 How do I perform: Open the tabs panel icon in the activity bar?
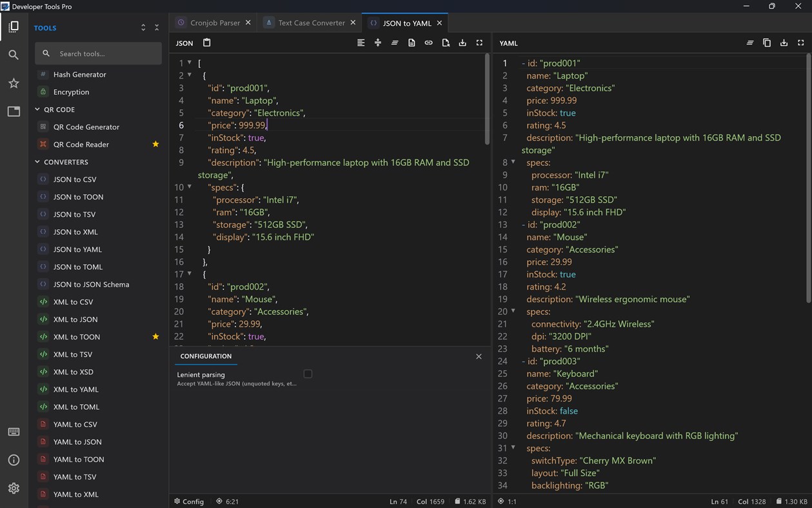tap(14, 112)
